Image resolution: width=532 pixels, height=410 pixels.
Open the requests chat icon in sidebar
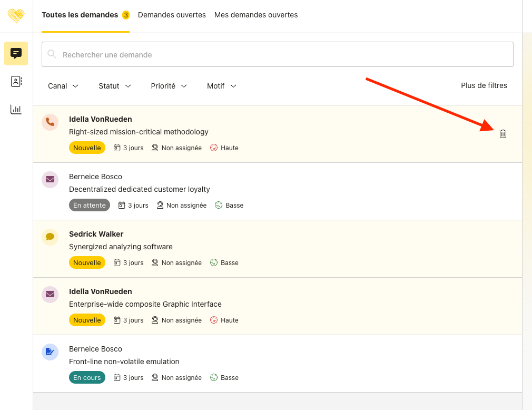(16, 53)
